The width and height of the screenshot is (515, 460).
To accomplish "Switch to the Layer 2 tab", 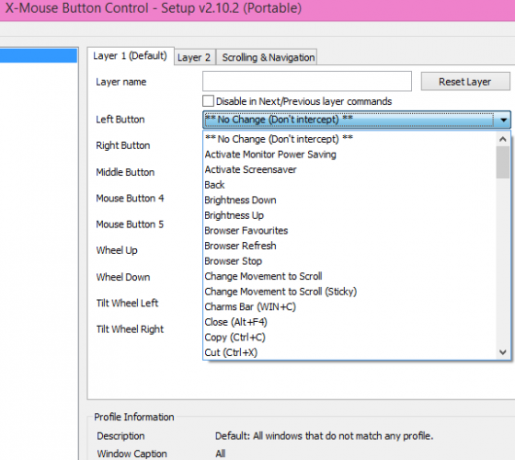I will 194,57.
